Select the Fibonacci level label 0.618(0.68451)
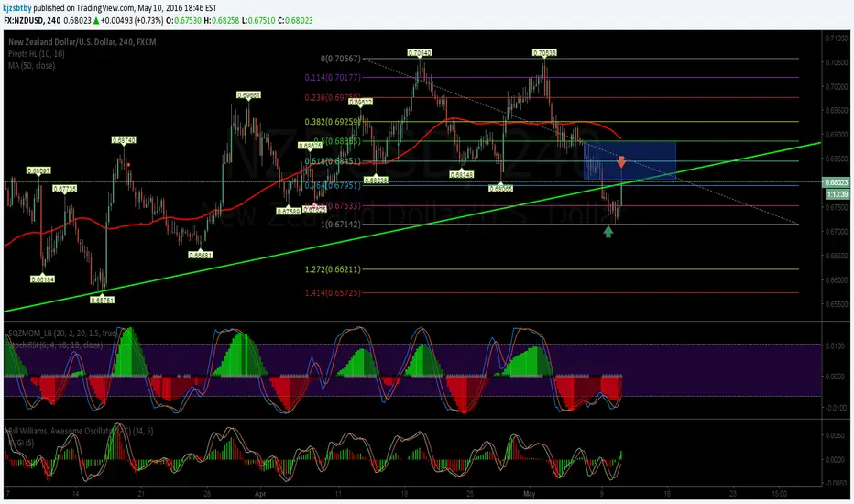The width and height of the screenshot is (854, 504). click(333, 160)
